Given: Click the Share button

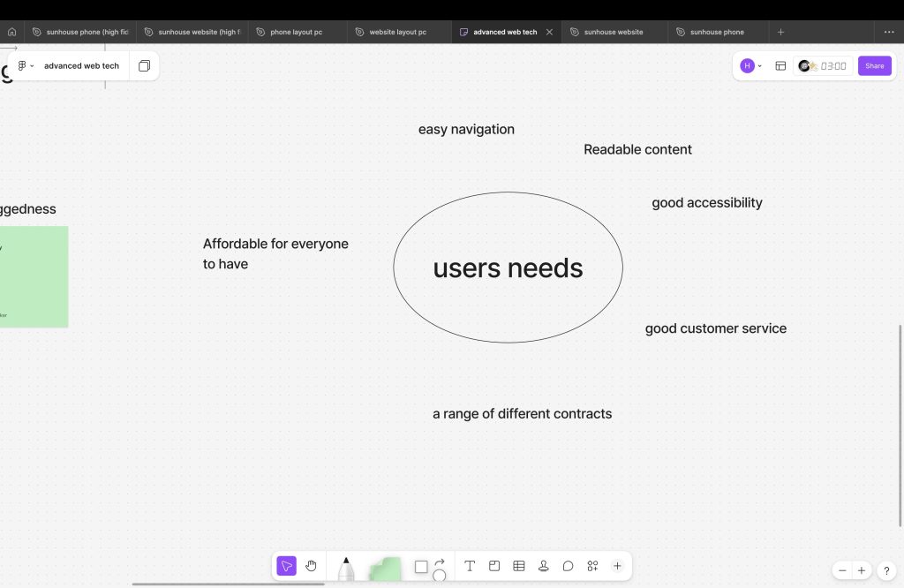Looking at the screenshot, I should [x=874, y=66].
